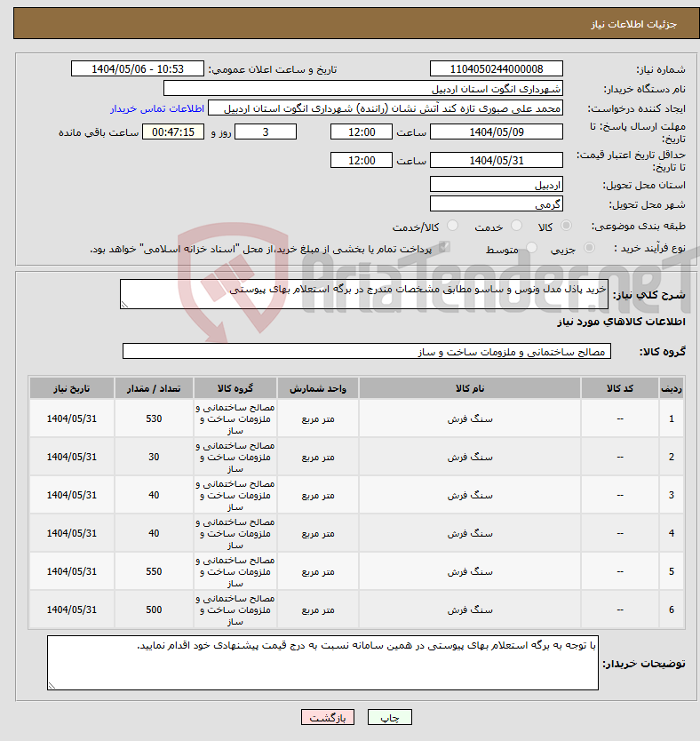Click quantity 550 in row 5
Viewport: 700px width, 741px height.
click(154, 571)
